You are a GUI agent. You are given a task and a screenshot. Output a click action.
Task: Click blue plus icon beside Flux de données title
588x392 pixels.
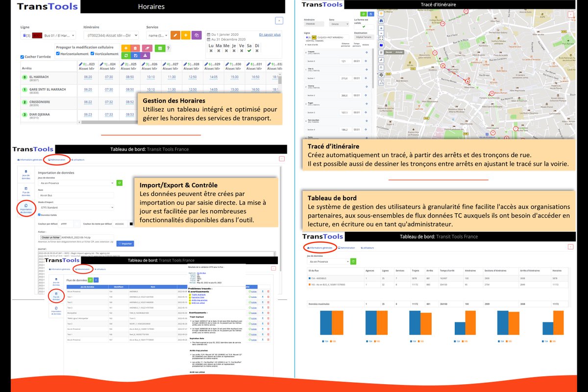96,279
